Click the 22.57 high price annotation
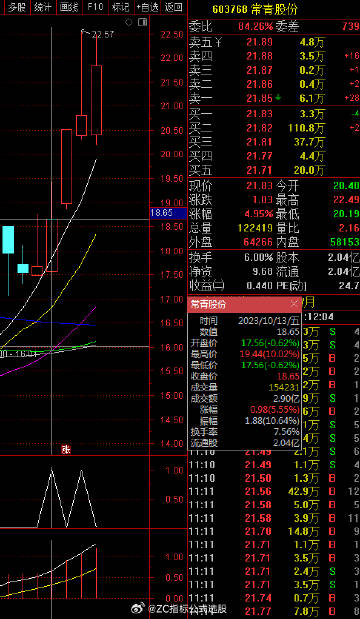 (x=103, y=35)
